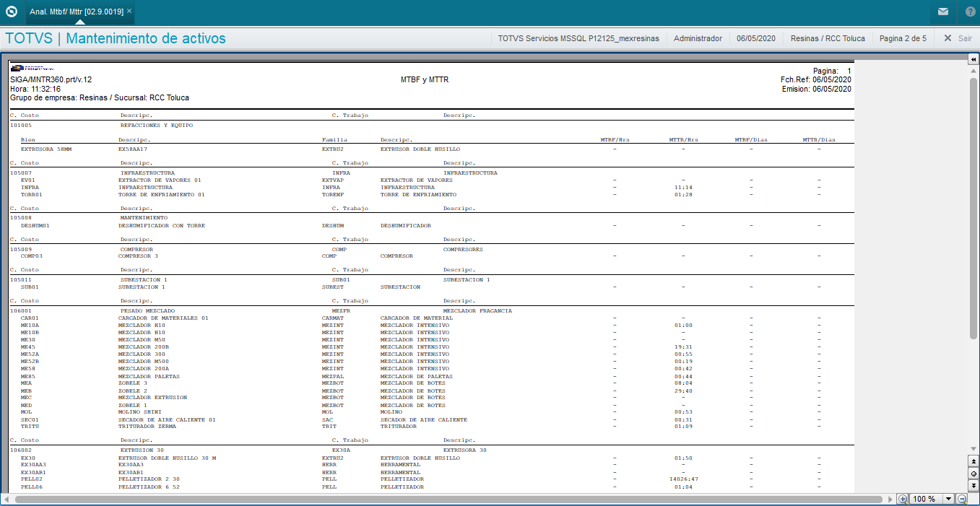Open the zoom percentage dropdown arrow

[x=949, y=499]
